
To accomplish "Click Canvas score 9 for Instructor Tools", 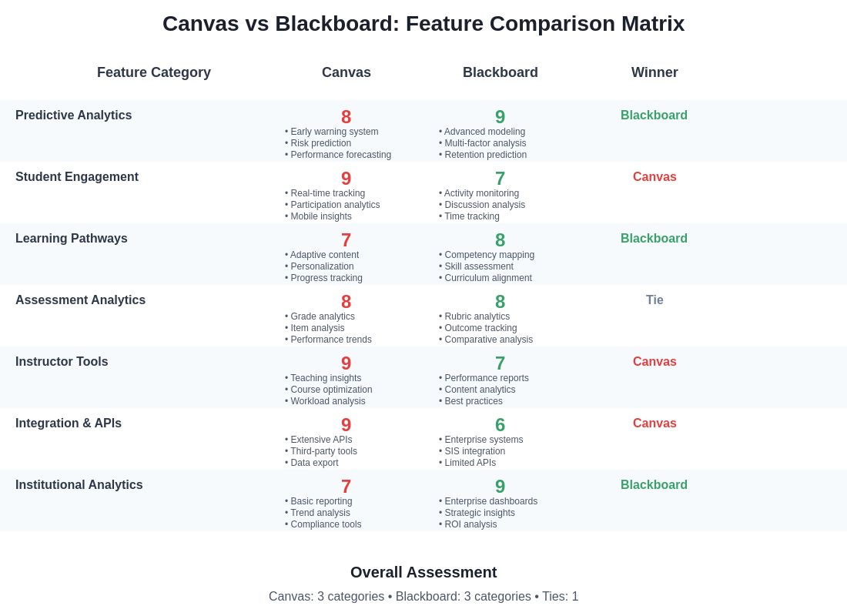I will 346,363.
